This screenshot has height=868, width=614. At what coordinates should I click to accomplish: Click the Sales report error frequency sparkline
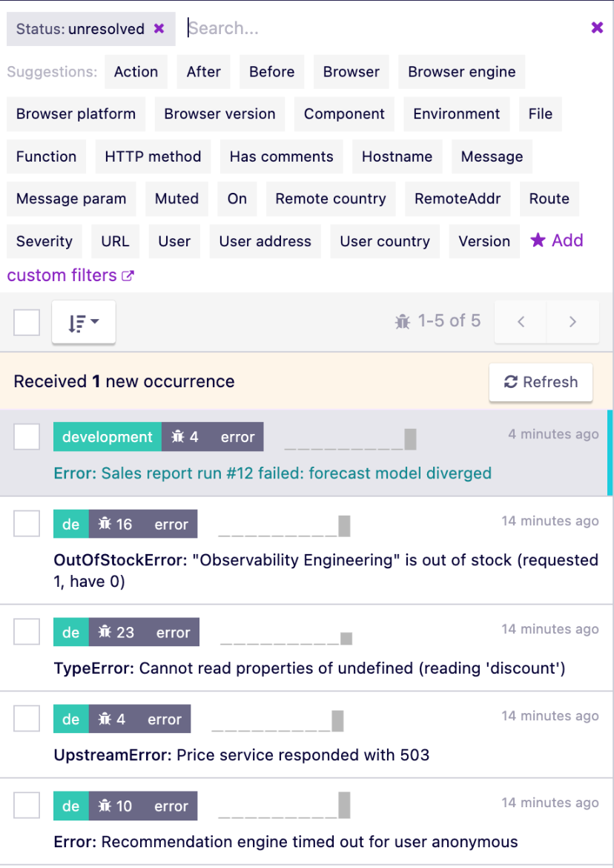[350, 439]
